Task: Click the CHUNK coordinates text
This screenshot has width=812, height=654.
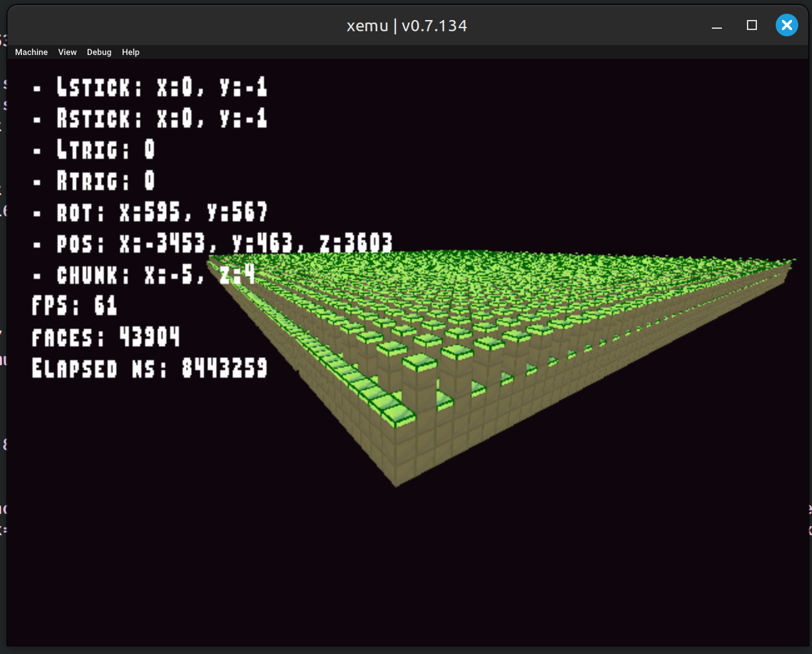Action: (144, 274)
